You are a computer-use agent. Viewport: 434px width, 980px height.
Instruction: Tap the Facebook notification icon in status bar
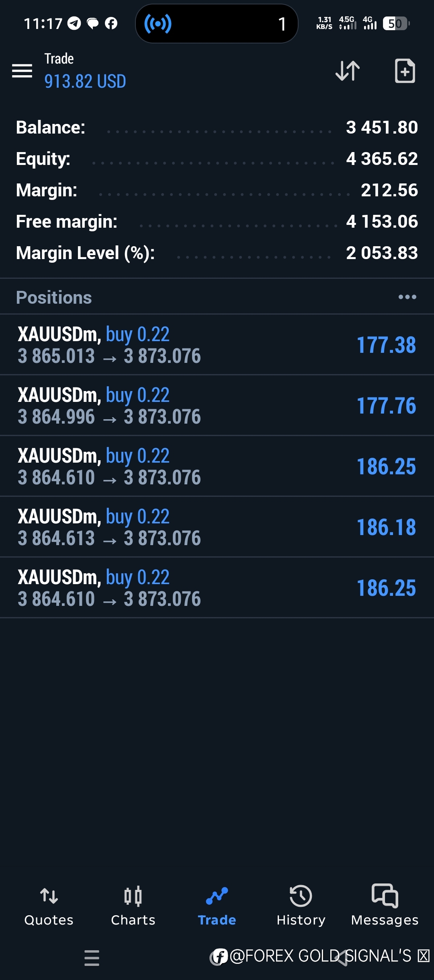111,24
